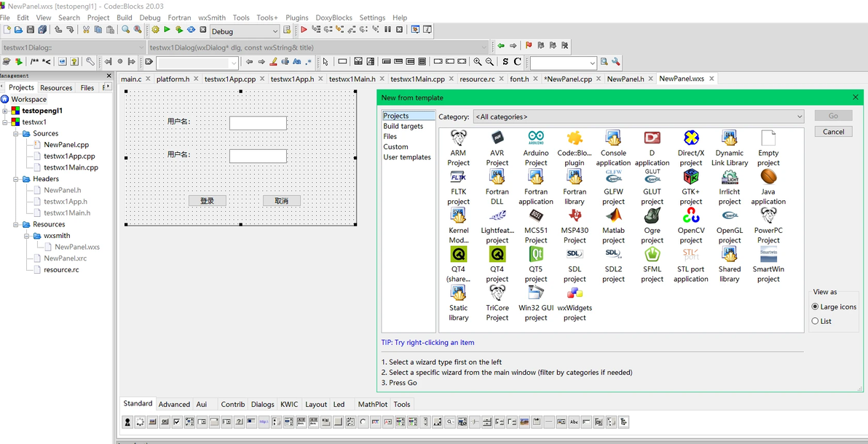Select the Dynamic Link Library template
The height and width of the screenshot is (444, 868).
pyautogui.click(x=730, y=148)
